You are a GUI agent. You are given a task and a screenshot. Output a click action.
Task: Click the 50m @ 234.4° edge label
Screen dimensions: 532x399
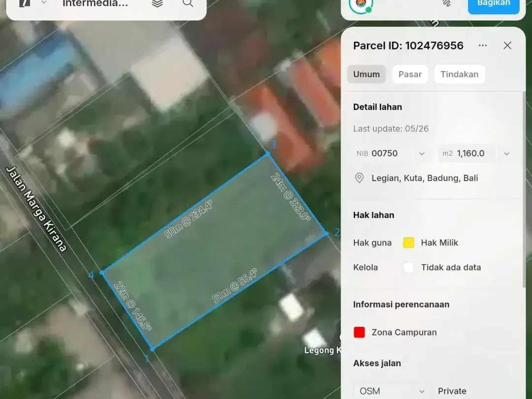click(x=189, y=219)
